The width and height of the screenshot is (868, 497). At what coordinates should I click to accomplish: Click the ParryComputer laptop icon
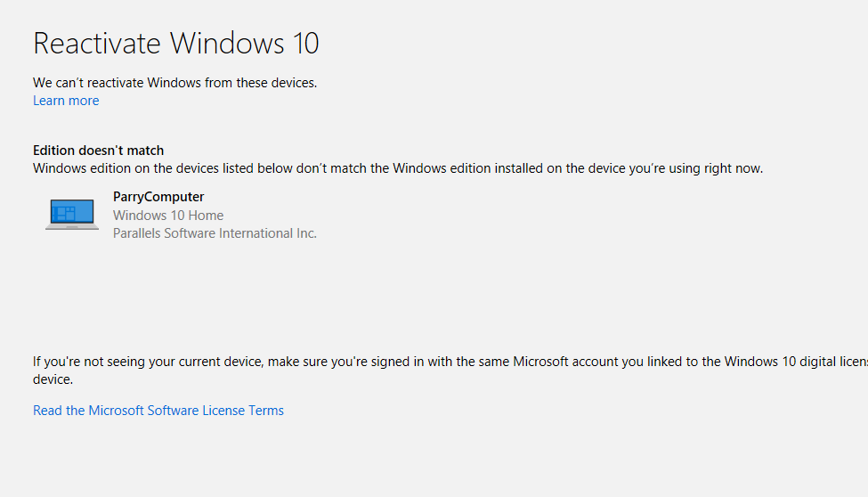[x=72, y=215]
